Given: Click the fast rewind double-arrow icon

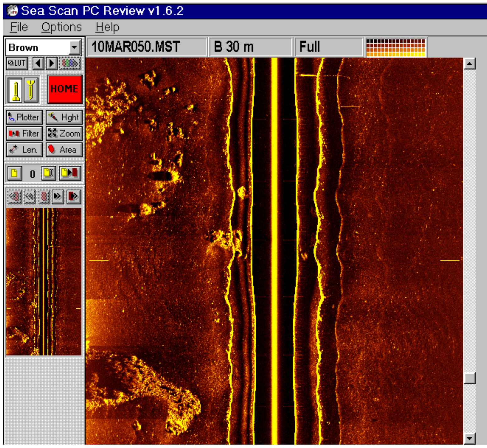Looking at the screenshot, I should [x=30, y=197].
